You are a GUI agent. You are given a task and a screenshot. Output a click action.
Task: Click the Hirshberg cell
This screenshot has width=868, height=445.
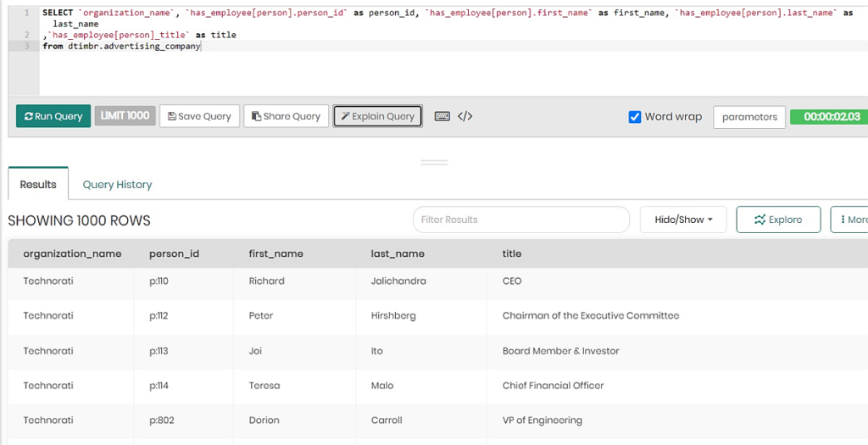click(x=420, y=316)
